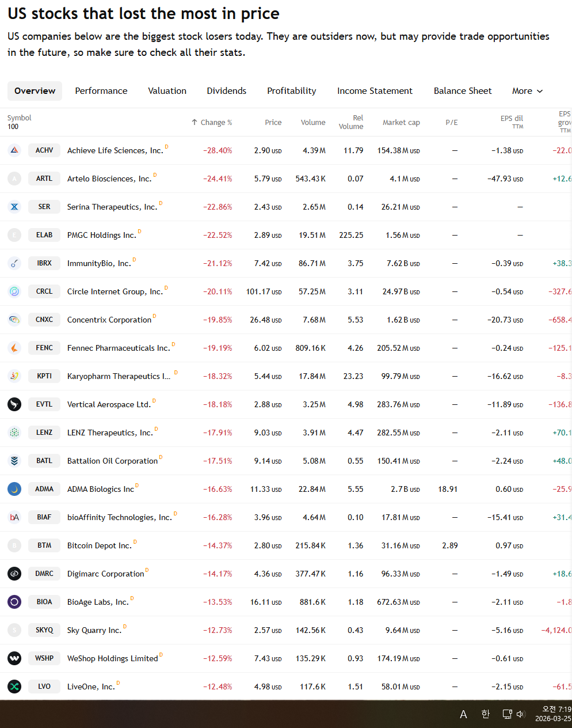Open Vertical Aerospace Ltd. company link

pyautogui.click(x=109, y=404)
